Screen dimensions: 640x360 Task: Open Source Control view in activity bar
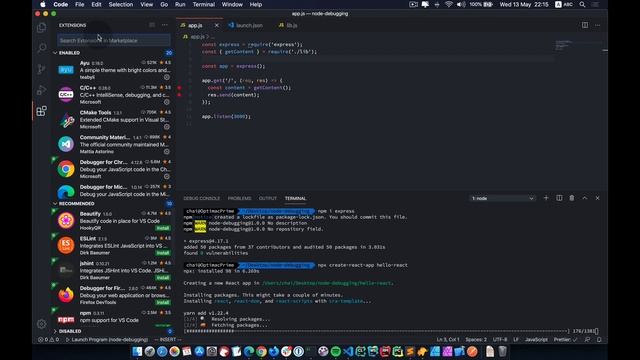tap(42, 69)
